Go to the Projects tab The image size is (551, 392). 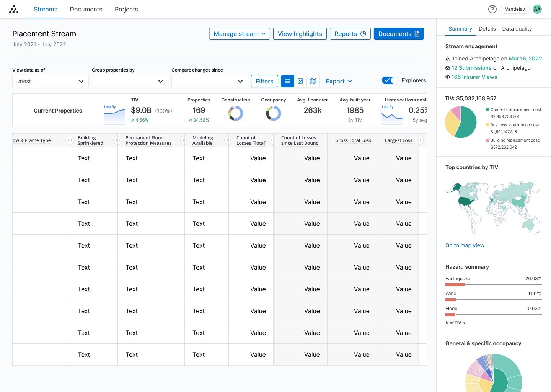126,9
